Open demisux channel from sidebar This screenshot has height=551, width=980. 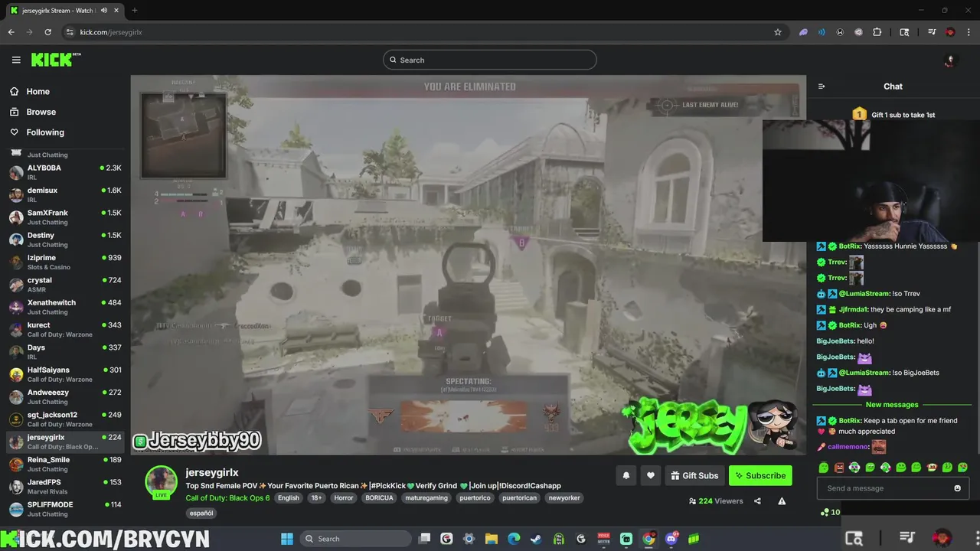coord(65,194)
